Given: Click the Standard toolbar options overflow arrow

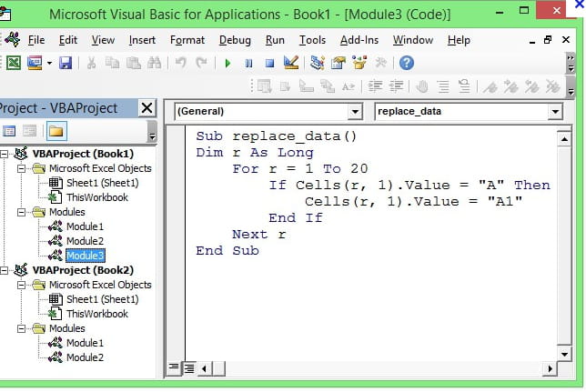Looking at the screenshot, I should pyautogui.click(x=571, y=63).
